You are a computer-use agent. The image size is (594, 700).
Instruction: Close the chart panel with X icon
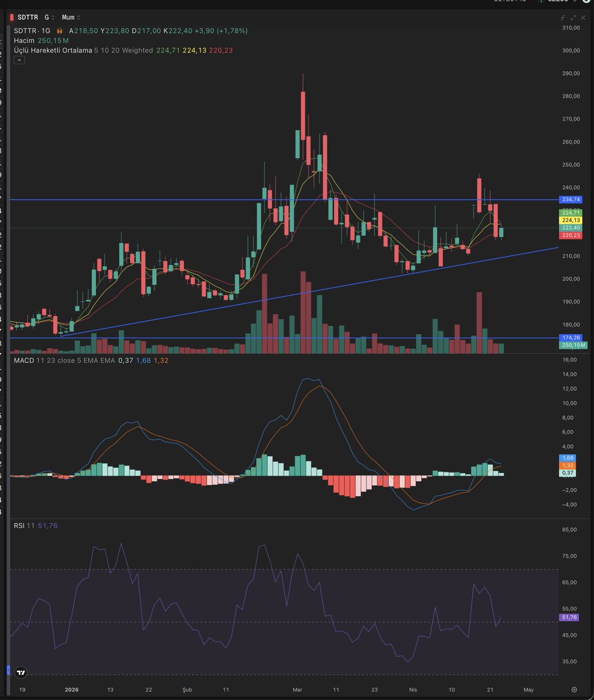point(582,18)
